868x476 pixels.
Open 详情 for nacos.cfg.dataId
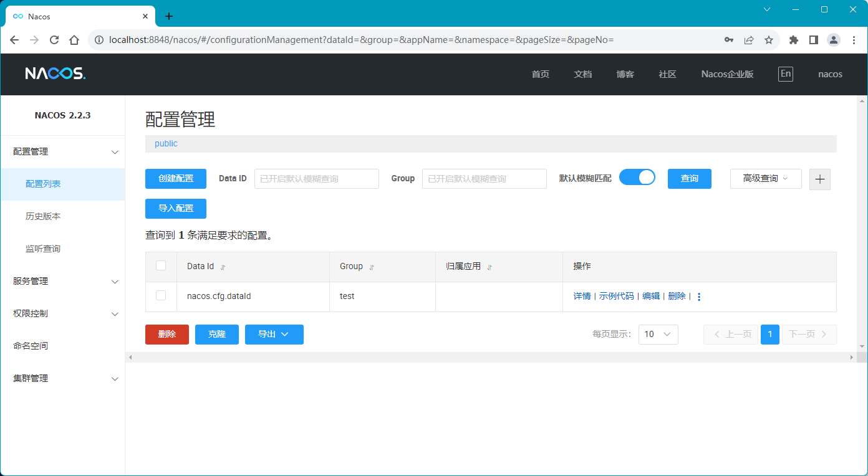582,296
